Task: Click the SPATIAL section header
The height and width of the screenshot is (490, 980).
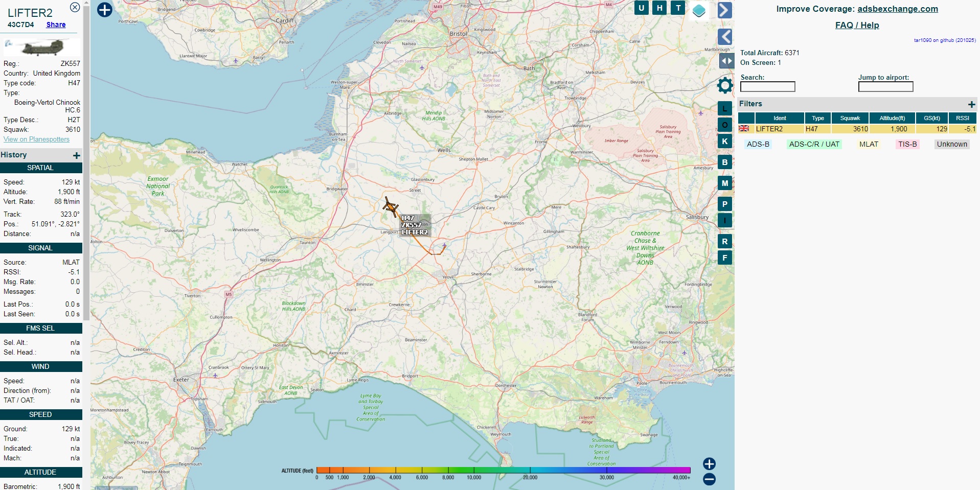Action: [x=40, y=168]
